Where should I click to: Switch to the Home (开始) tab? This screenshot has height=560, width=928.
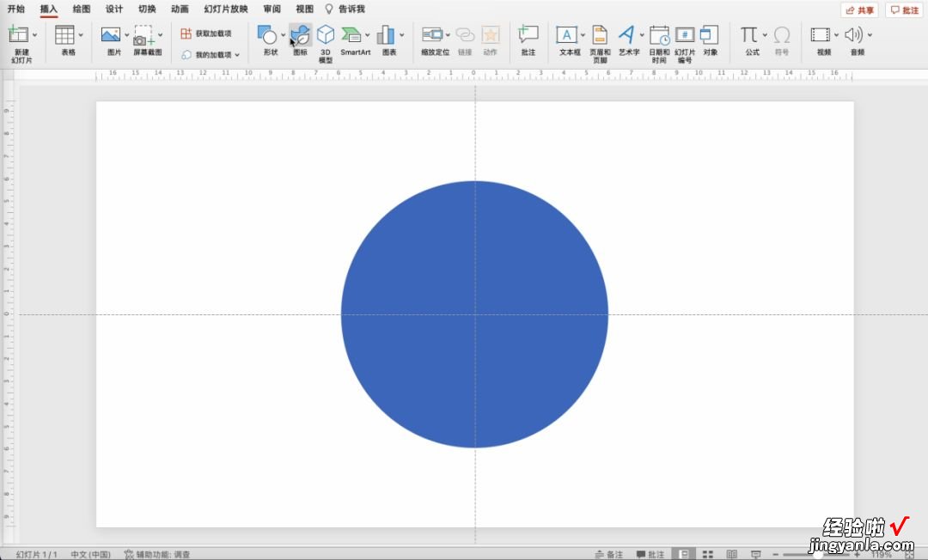pyautogui.click(x=16, y=9)
